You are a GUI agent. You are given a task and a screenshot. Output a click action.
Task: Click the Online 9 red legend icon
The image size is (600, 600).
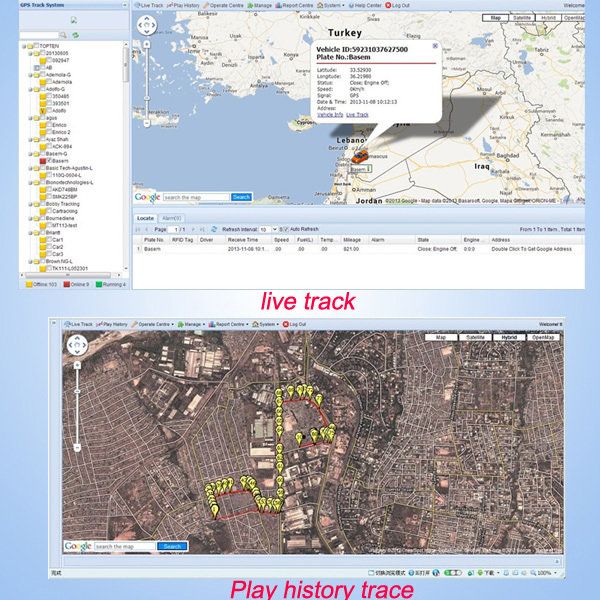(x=66, y=284)
